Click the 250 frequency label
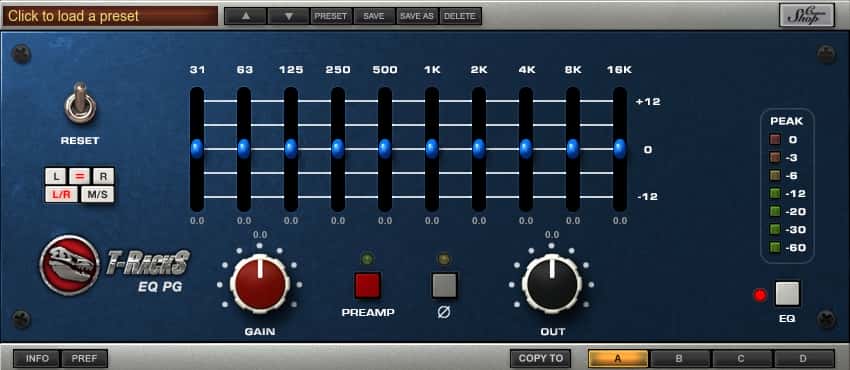The image size is (850, 370). point(338,70)
